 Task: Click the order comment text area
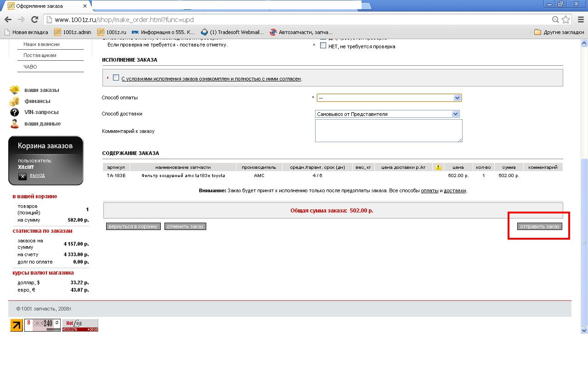[388, 131]
